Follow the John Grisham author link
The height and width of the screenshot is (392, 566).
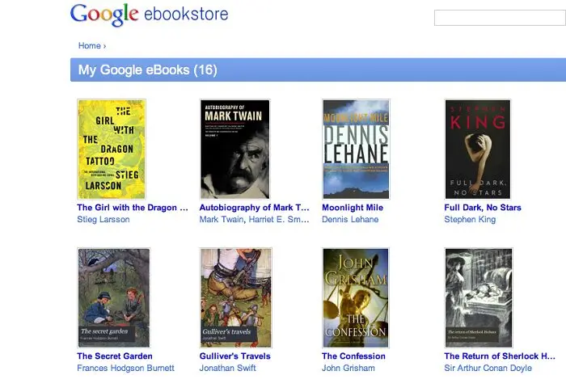point(348,369)
